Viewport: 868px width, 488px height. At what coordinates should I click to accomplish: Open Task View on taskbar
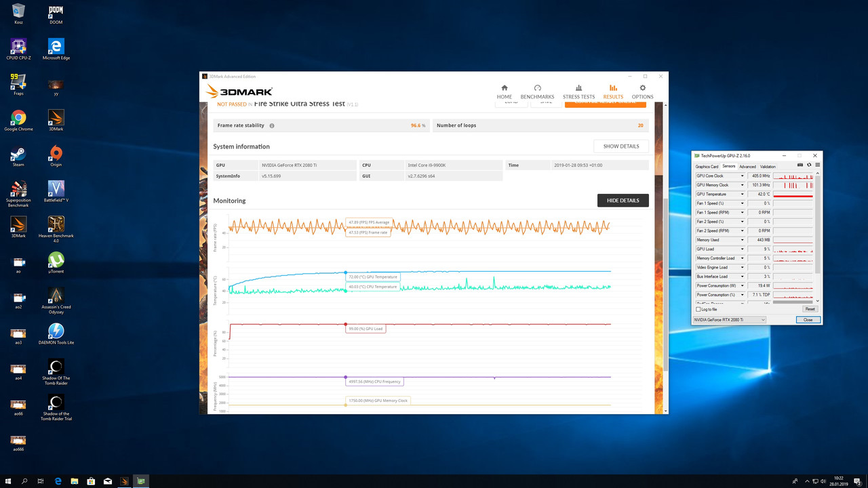click(41, 481)
